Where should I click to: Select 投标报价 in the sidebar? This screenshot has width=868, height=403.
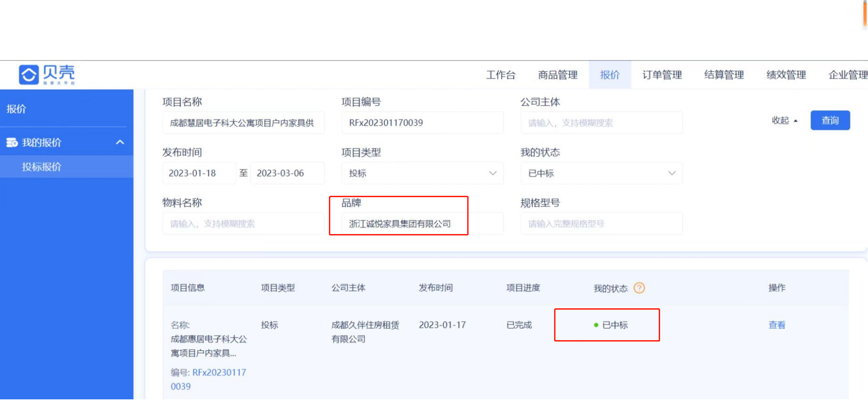[x=66, y=167]
